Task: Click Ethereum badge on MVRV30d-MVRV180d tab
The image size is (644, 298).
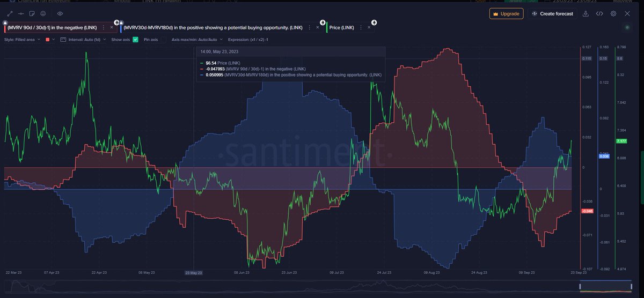Action: tap(323, 23)
